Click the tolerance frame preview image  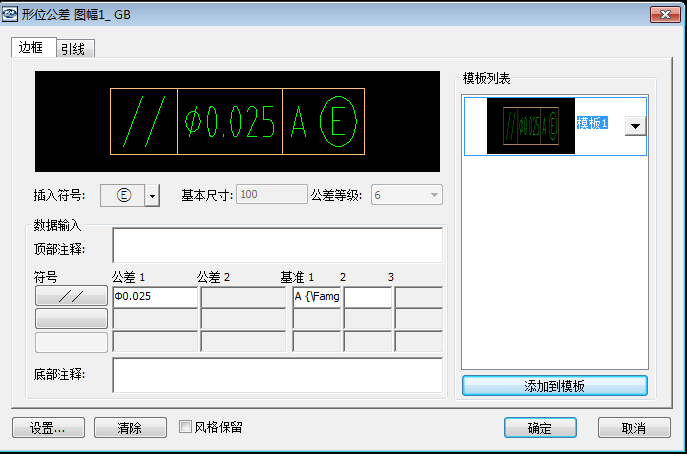coord(237,121)
